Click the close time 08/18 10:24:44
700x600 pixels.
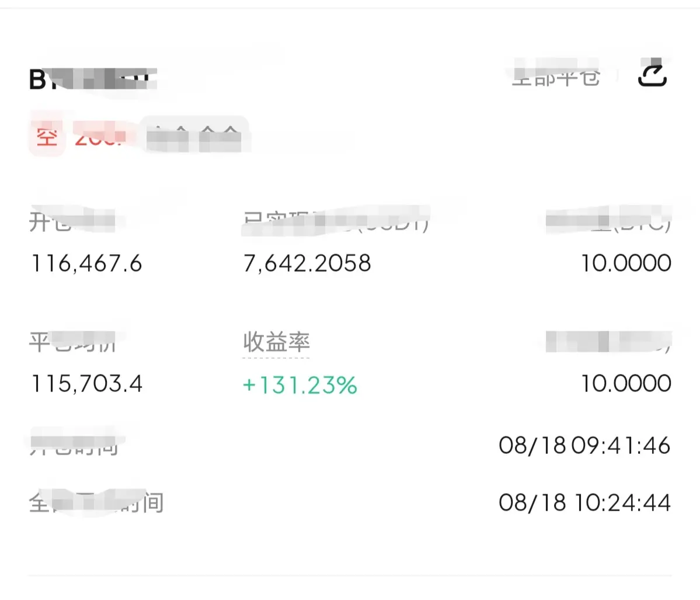point(585,502)
